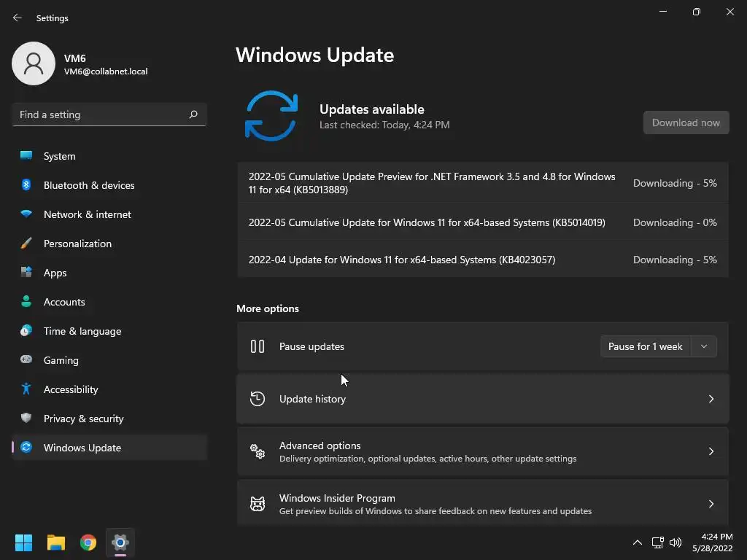Click the Personalization paintbrush icon
747x560 pixels.
[x=26, y=243]
